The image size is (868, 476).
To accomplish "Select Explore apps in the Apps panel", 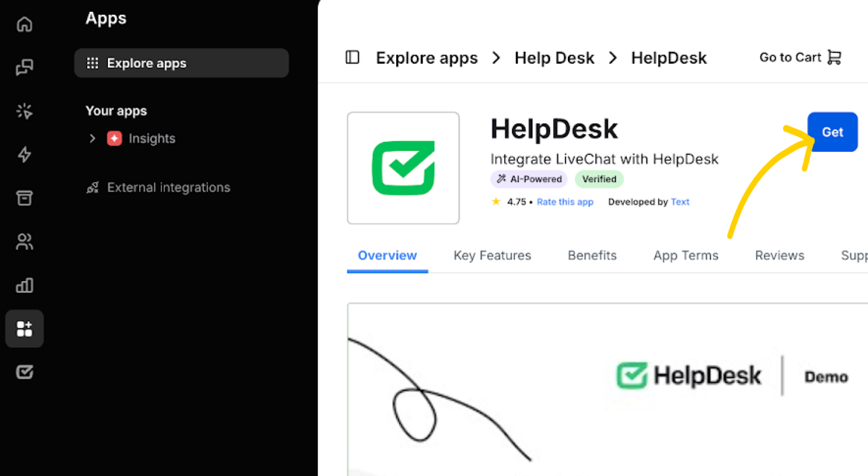I will pos(182,63).
